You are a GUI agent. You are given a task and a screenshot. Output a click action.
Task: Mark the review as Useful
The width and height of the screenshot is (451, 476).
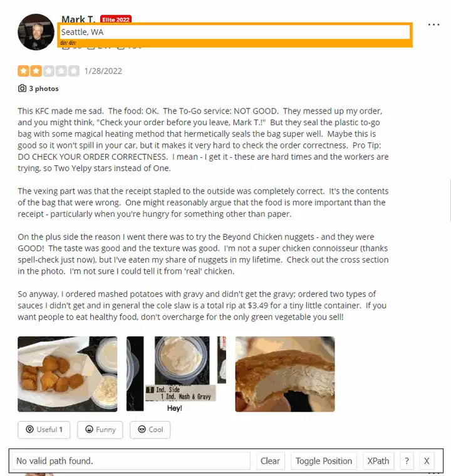[x=44, y=430]
